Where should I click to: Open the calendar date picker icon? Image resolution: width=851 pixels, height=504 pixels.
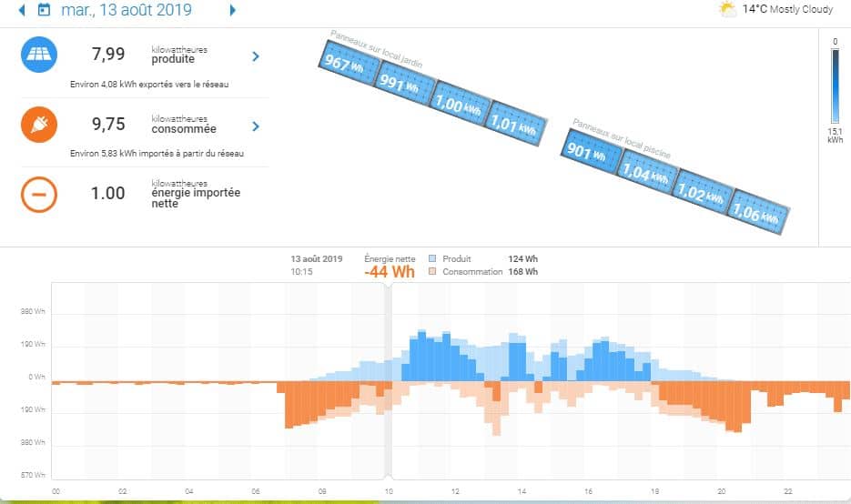(44, 11)
